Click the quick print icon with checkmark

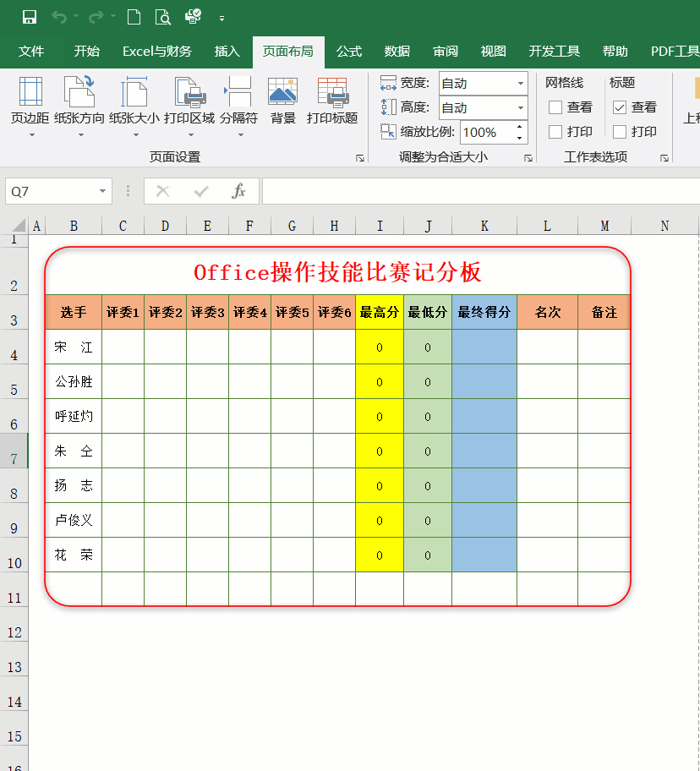(194, 16)
